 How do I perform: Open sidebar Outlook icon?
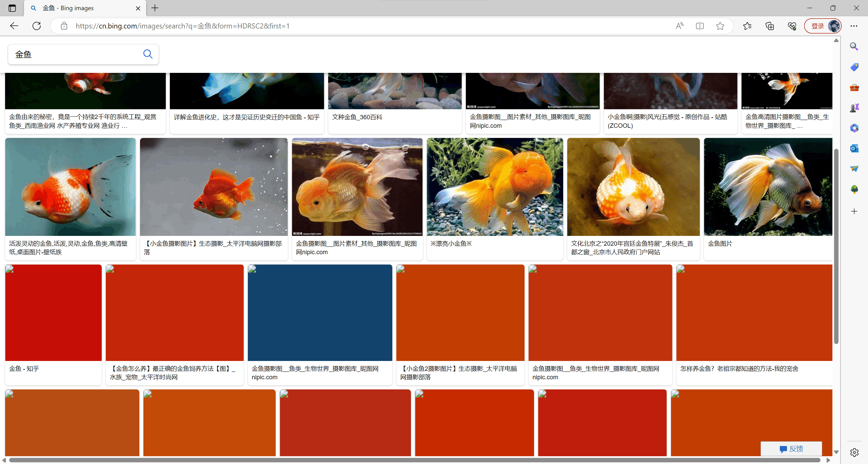point(854,148)
